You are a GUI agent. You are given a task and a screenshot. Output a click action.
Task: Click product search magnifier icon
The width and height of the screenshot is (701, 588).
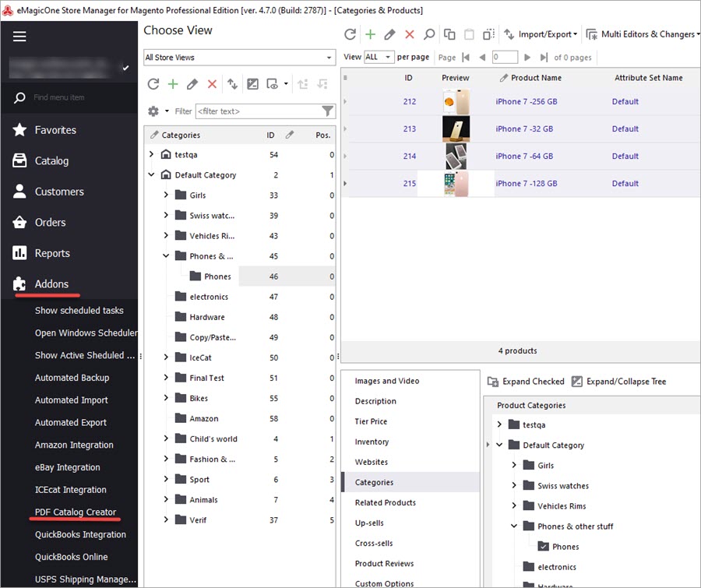coord(429,34)
